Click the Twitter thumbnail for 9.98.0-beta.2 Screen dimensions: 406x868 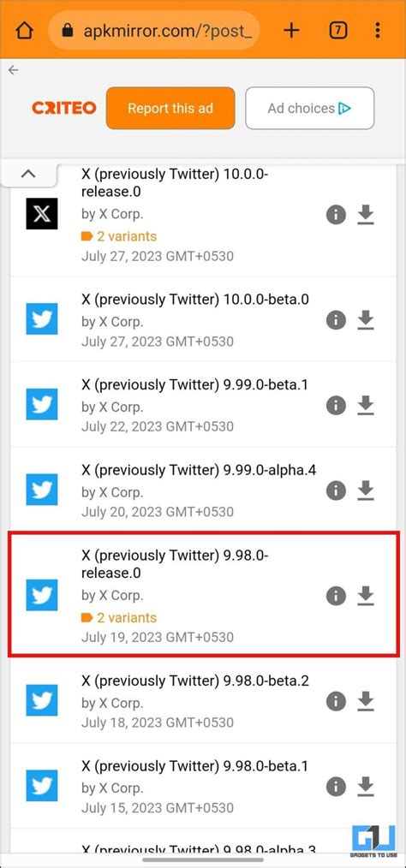(x=42, y=700)
